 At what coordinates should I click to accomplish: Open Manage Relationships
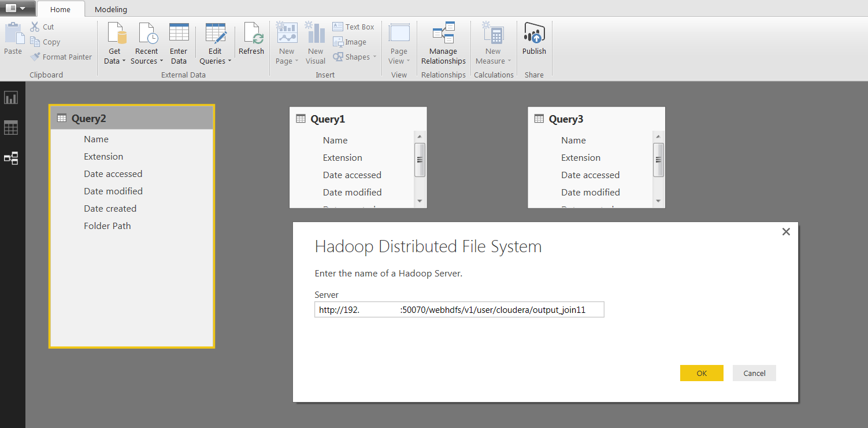(443, 40)
